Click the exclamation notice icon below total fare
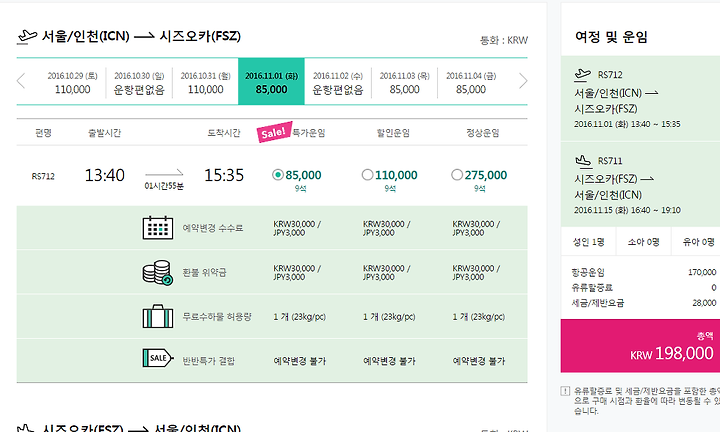The height and width of the screenshot is (432, 720). click(x=565, y=391)
